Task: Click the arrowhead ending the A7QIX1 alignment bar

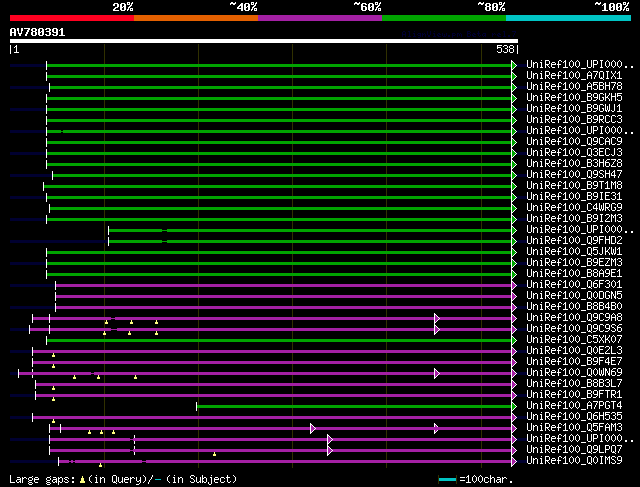Action: (514, 76)
